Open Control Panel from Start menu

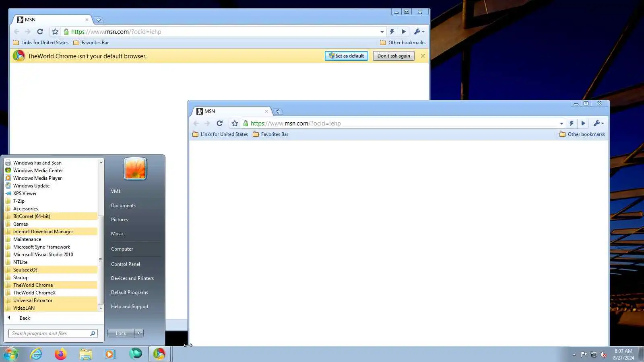pyautogui.click(x=126, y=264)
